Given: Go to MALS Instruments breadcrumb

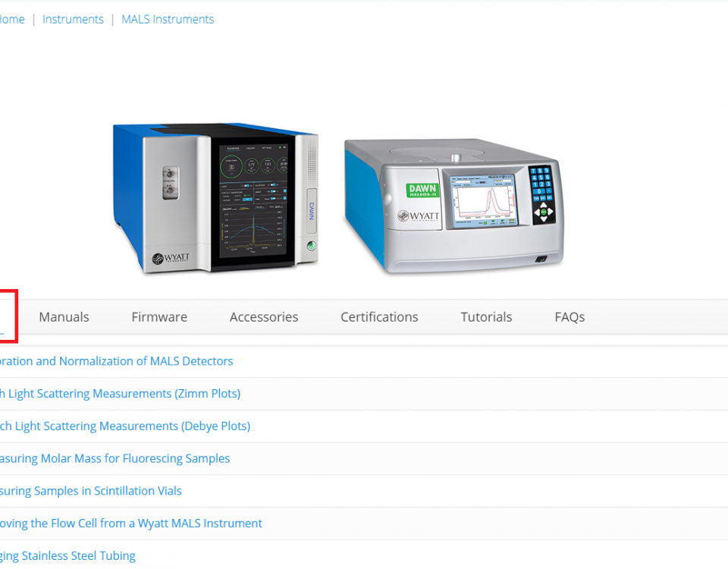Looking at the screenshot, I should coord(168,20).
